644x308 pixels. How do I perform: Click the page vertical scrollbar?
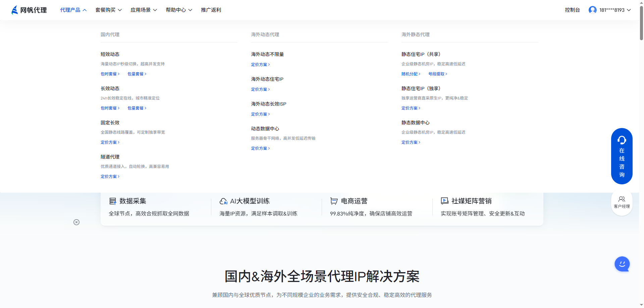(x=641, y=23)
